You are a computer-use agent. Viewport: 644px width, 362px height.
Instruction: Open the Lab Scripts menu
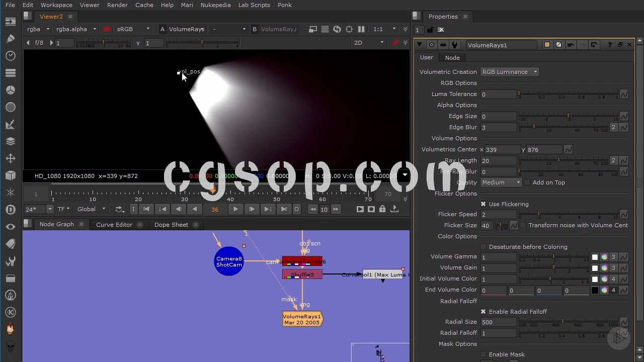254,5
